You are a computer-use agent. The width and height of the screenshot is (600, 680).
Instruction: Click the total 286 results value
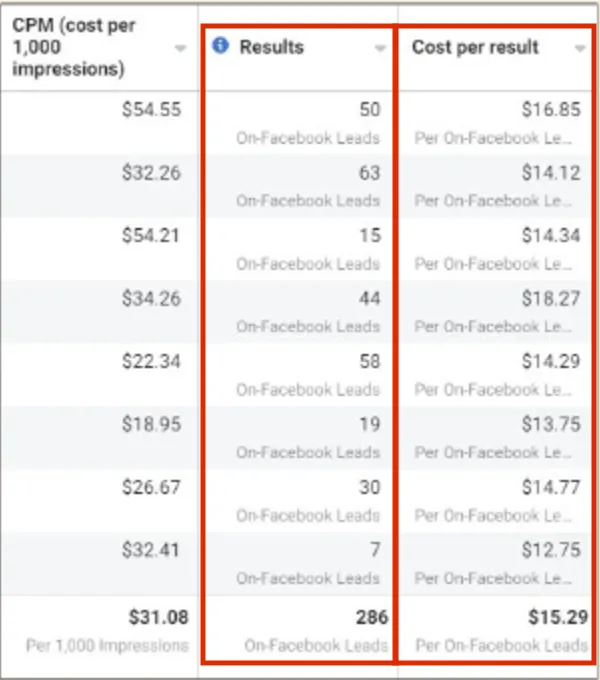click(x=369, y=618)
